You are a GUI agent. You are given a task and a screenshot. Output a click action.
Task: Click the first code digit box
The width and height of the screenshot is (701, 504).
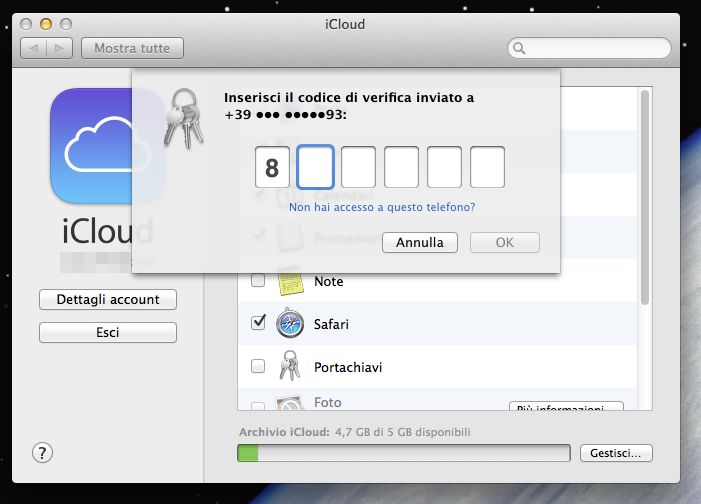tap(272, 167)
